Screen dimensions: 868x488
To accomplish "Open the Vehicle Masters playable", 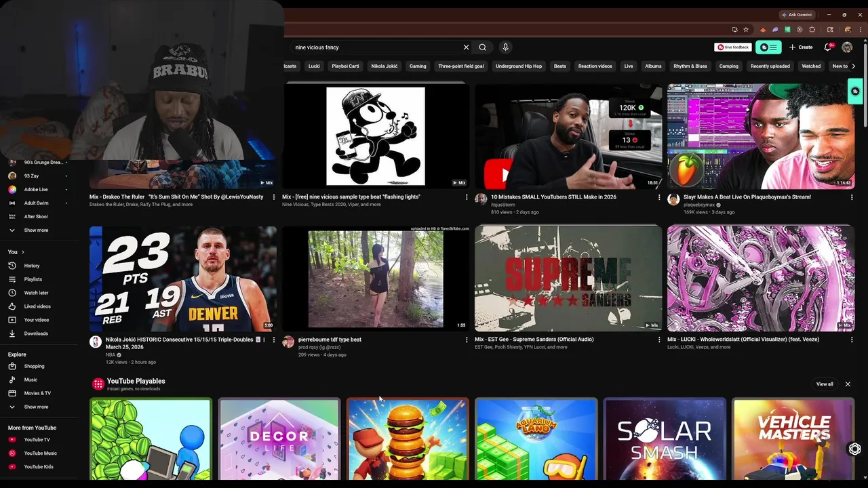I will click(793, 439).
